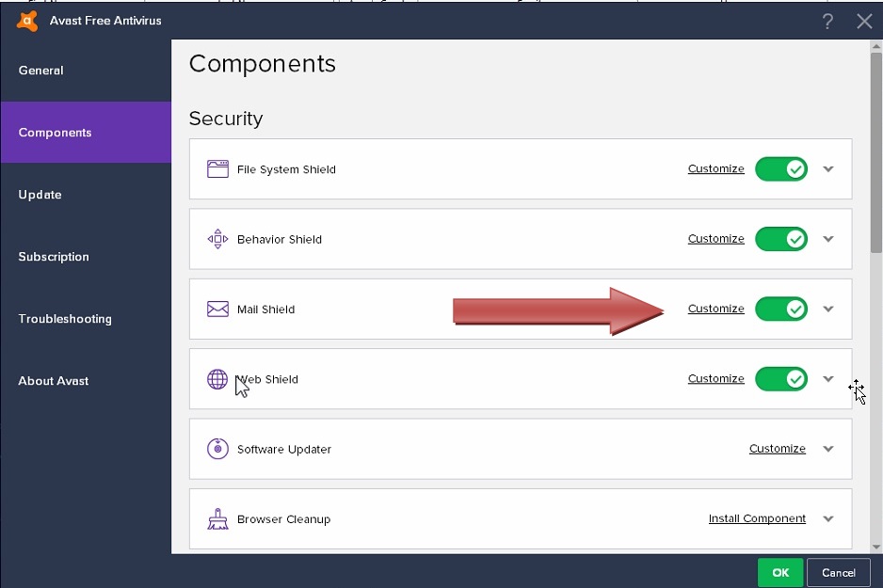883x588 pixels.
Task: Select the Components sidebar tab
Action: click(x=86, y=133)
